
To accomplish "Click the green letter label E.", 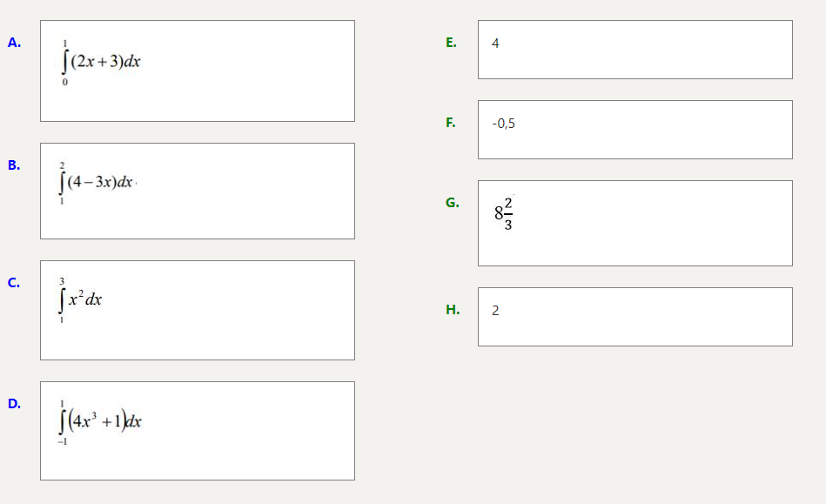I will pyautogui.click(x=451, y=43).
